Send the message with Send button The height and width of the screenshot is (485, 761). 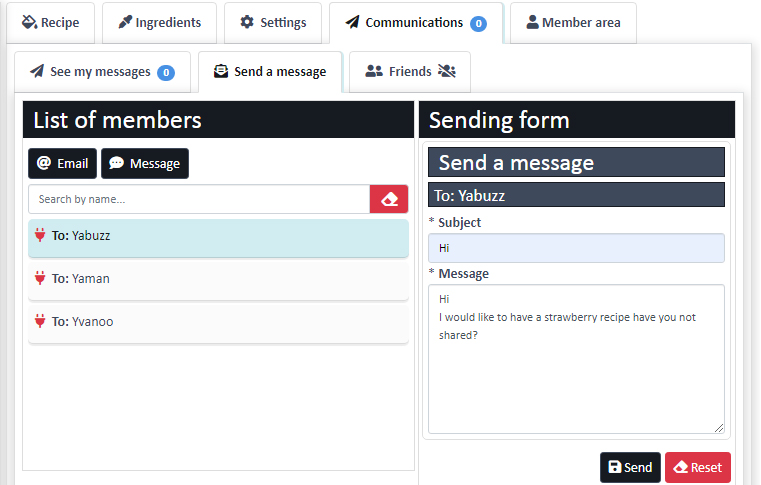tap(630, 467)
